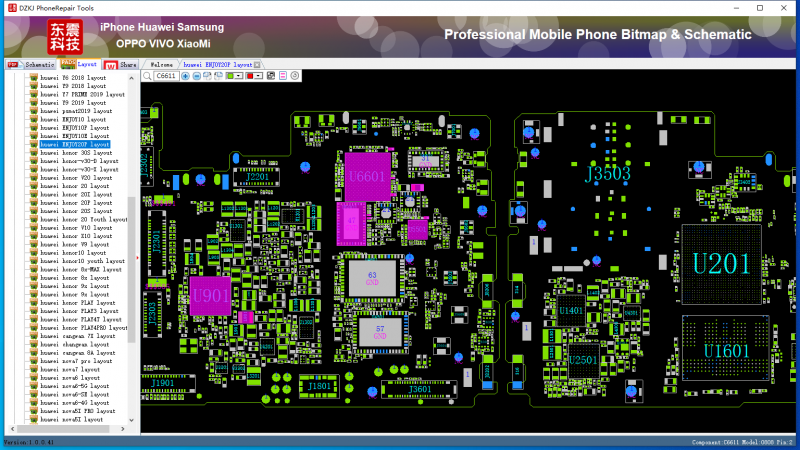Open huawei nova6-5G layout

click(74, 386)
